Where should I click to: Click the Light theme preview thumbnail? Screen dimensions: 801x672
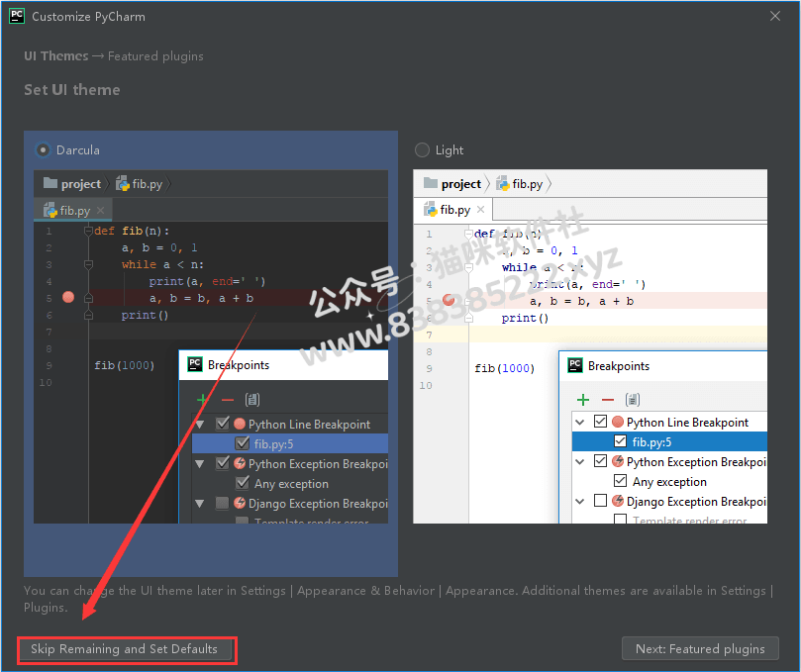590,346
